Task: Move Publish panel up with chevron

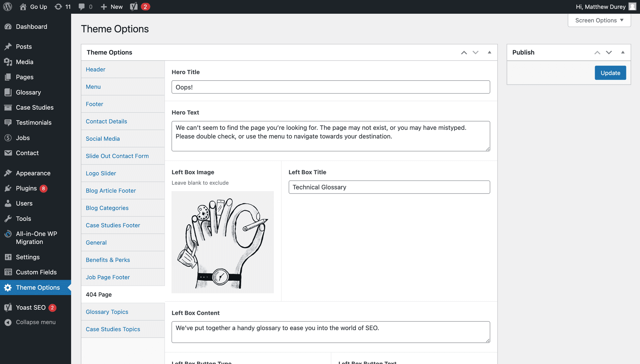Action: (x=597, y=53)
